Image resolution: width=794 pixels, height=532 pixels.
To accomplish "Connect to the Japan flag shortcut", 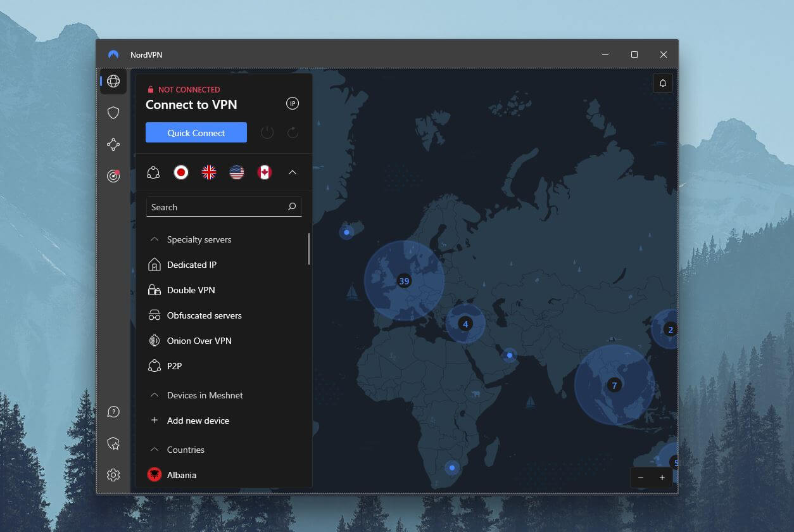I will [181, 172].
